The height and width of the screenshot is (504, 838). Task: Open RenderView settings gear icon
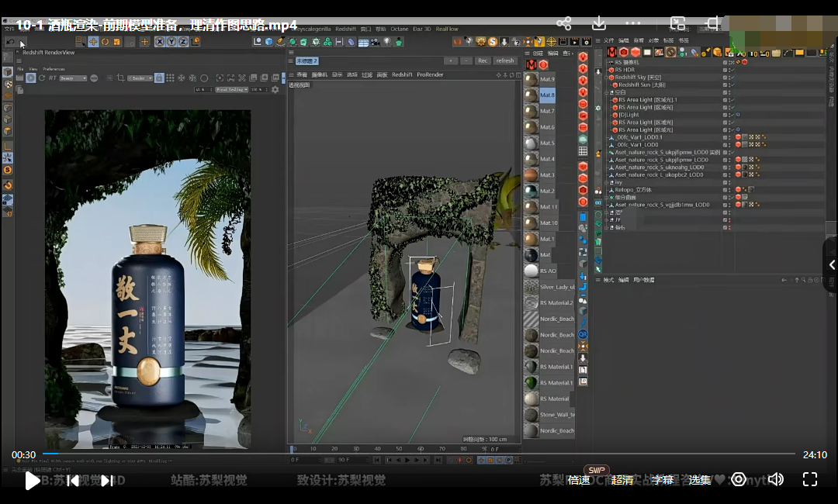click(x=275, y=90)
